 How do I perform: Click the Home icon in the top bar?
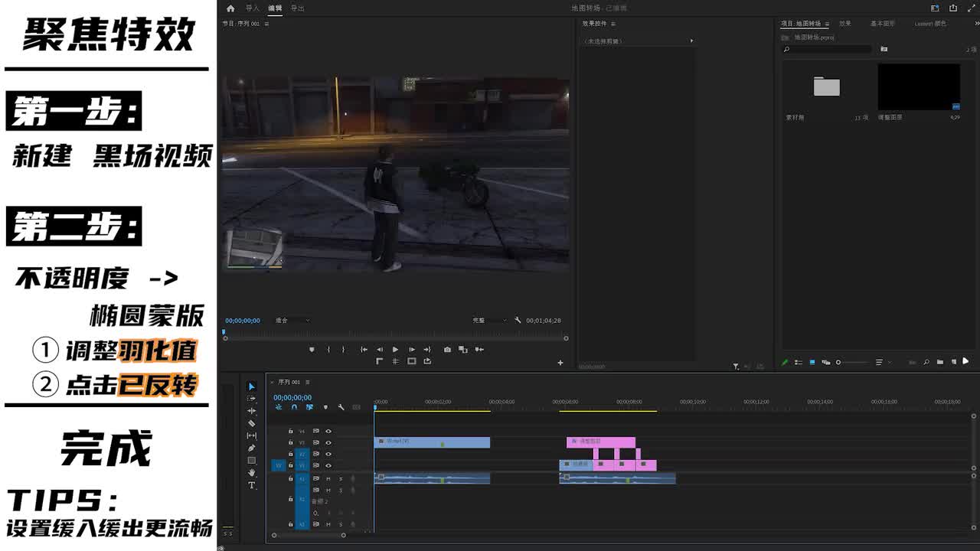click(x=230, y=8)
